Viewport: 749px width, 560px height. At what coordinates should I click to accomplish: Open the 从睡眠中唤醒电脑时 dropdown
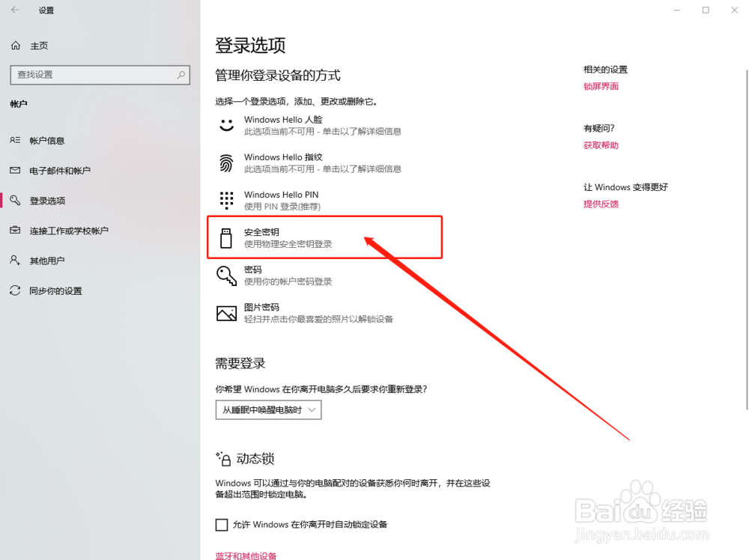[x=268, y=410]
